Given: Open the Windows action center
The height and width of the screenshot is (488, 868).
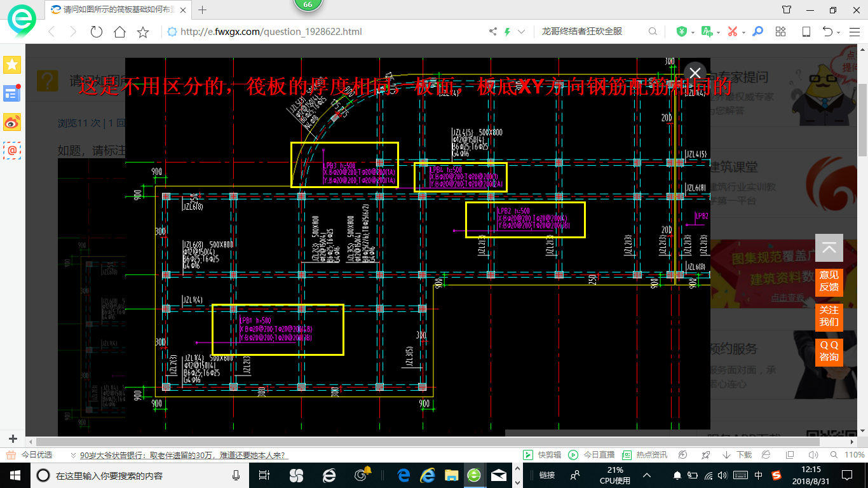Looking at the screenshot, I should 846,475.
